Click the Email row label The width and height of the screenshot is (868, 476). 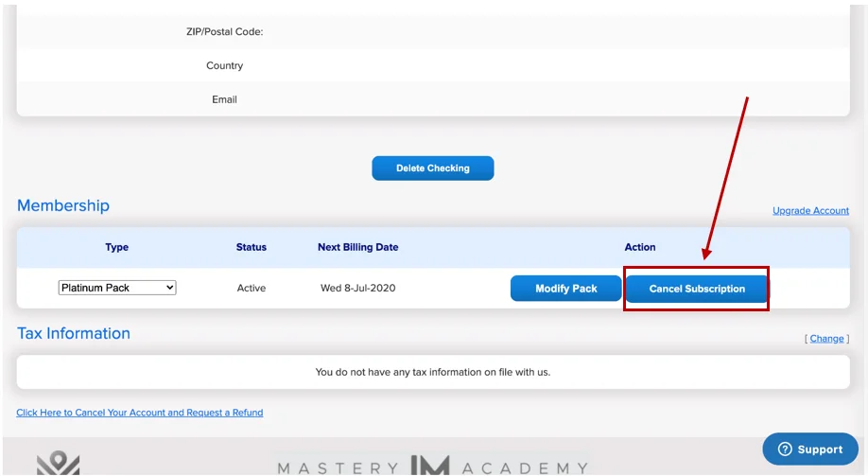(x=224, y=99)
